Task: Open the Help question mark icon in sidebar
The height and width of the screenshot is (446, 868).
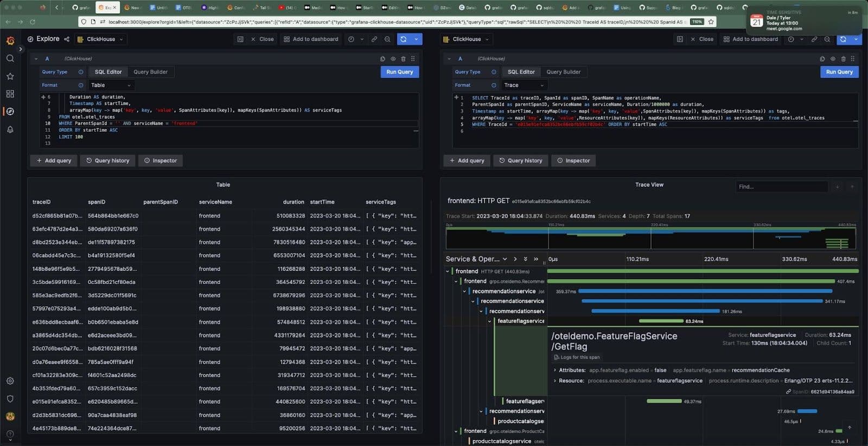Action: coord(10,435)
